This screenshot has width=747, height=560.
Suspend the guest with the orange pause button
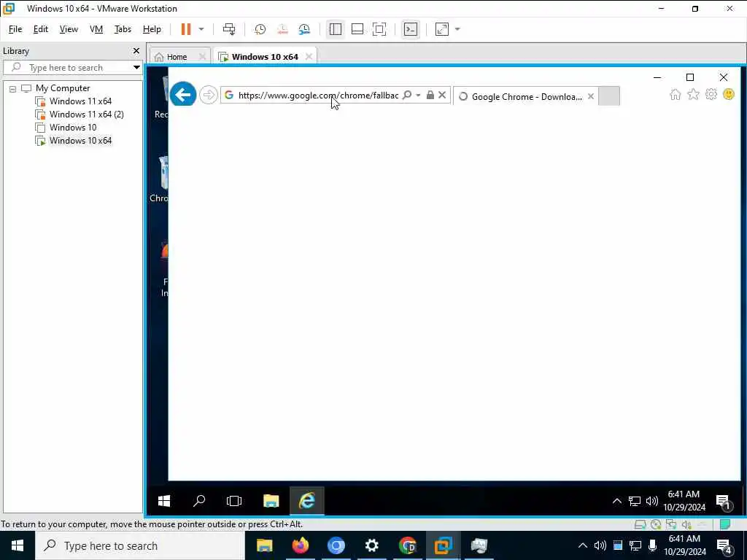186,29
